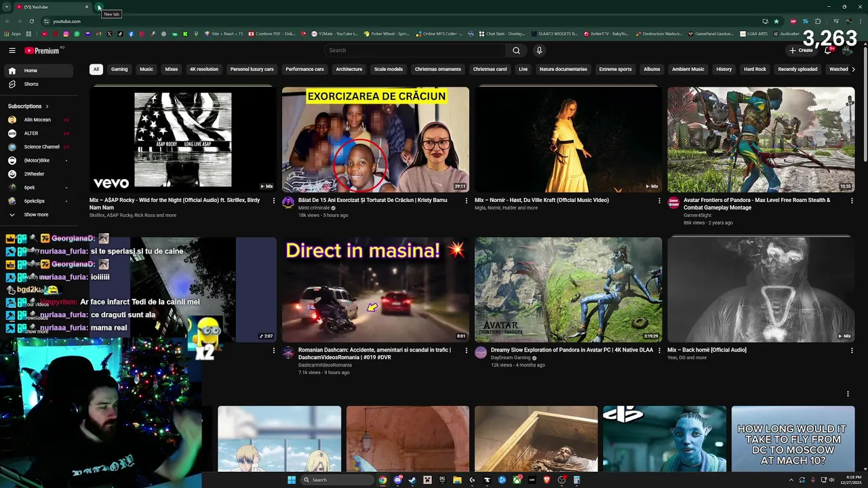868x488 pixels.
Task: Open Mix – Back homë video title
Action: click(x=707, y=350)
